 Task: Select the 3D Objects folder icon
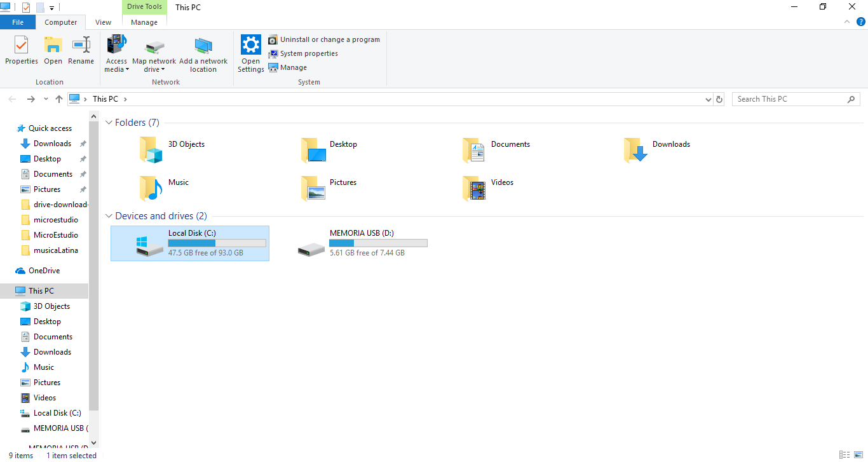pyautogui.click(x=151, y=151)
